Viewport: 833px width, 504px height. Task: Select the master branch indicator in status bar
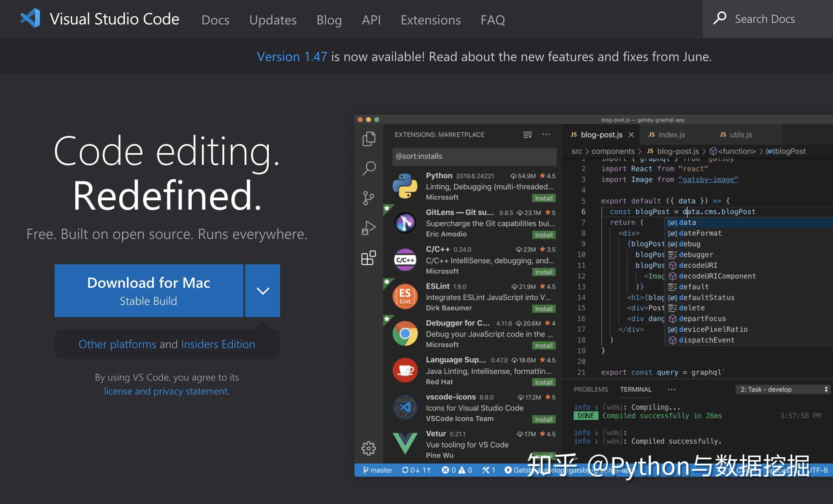click(x=377, y=470)
